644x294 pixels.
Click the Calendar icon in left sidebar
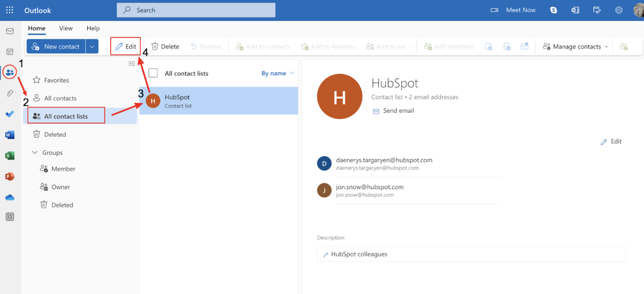click(x=10, y=51)
